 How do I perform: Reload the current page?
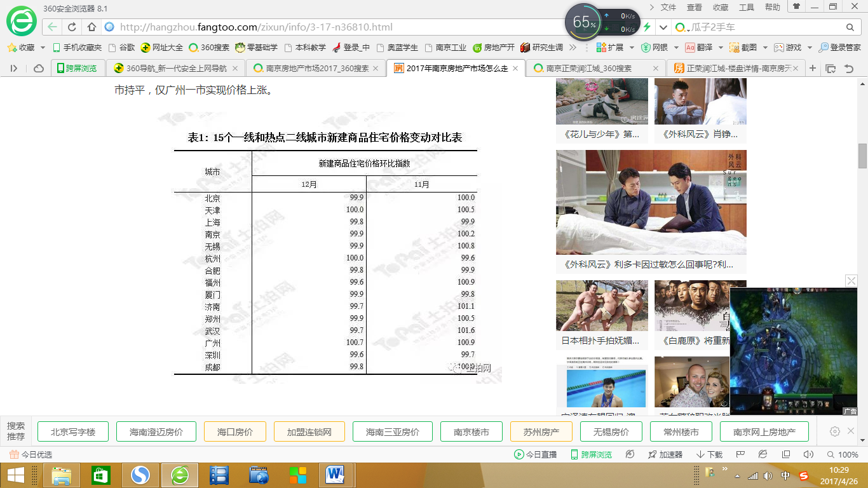[72, 27]
